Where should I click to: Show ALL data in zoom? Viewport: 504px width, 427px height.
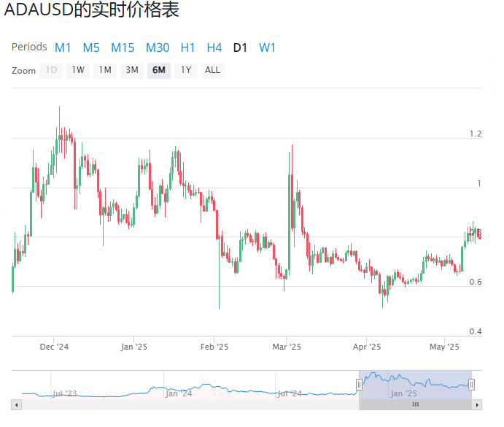pyautogui.click(x=212, y=71)
